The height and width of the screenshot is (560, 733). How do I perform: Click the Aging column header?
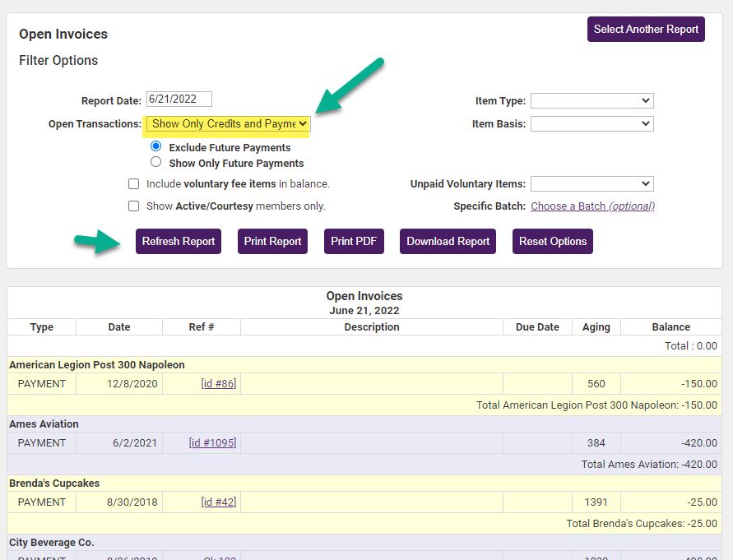(x=596, y=326)
